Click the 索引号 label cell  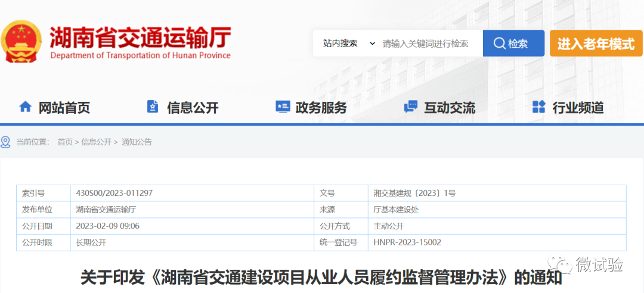pos(44,194)
